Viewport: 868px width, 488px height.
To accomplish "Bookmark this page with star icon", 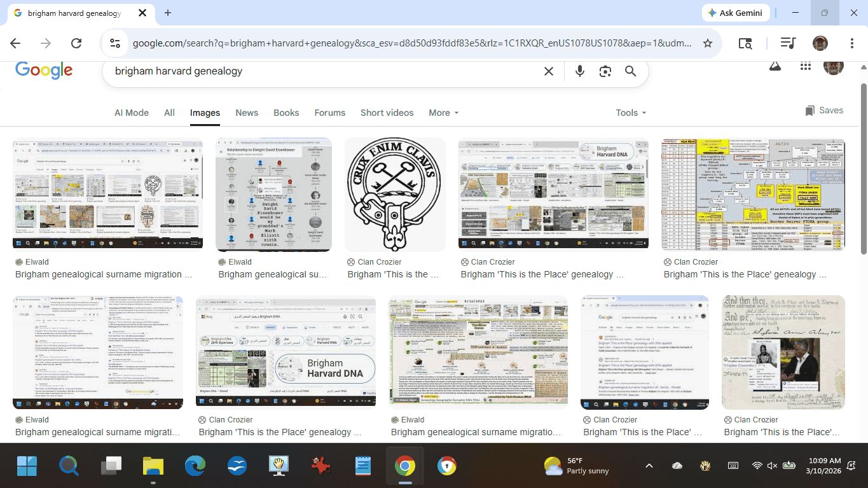I will 707,43.
